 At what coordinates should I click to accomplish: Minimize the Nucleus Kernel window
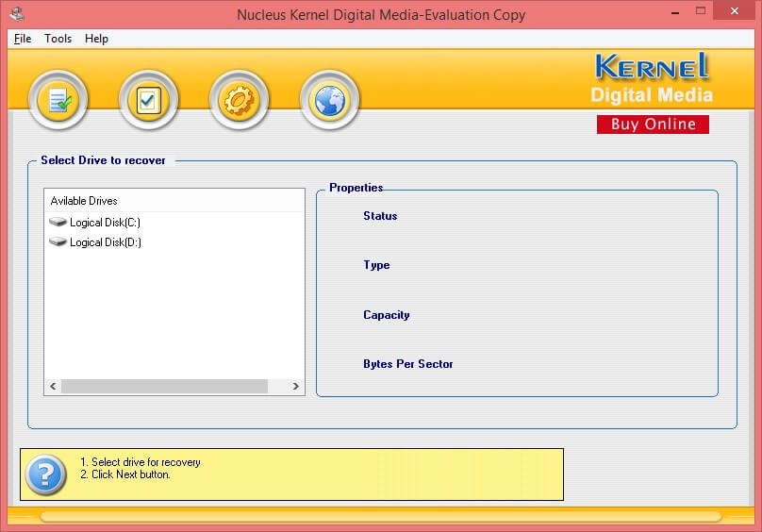coord(675,11)
